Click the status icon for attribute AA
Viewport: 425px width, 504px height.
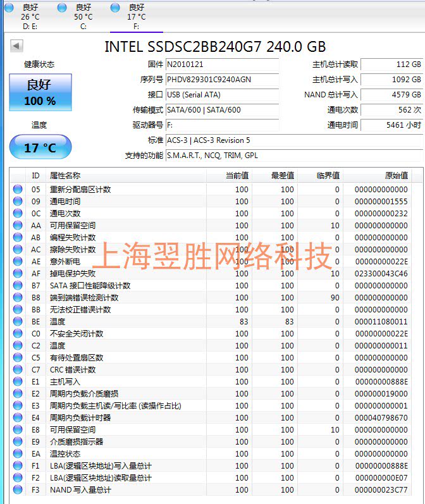click(x=18, y=225)
